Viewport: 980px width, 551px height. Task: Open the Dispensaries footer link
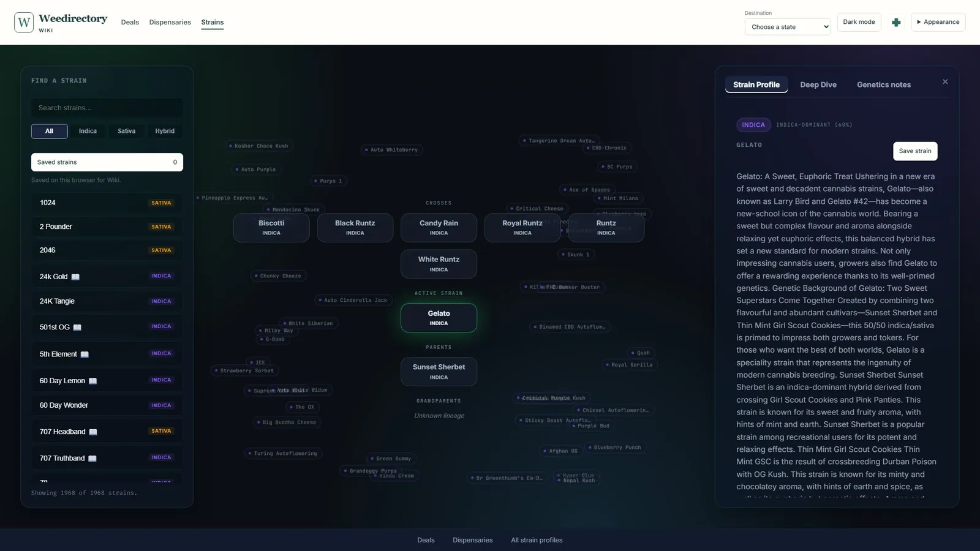point(473,540)
